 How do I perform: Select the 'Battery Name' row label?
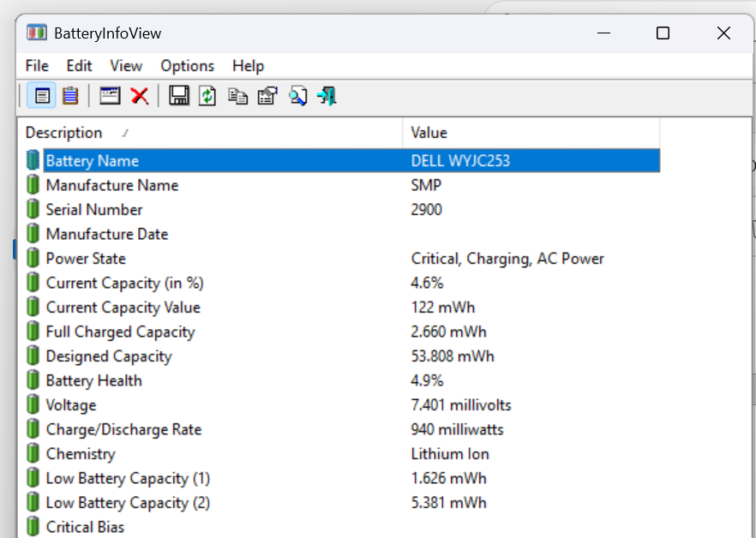[92, 160]
